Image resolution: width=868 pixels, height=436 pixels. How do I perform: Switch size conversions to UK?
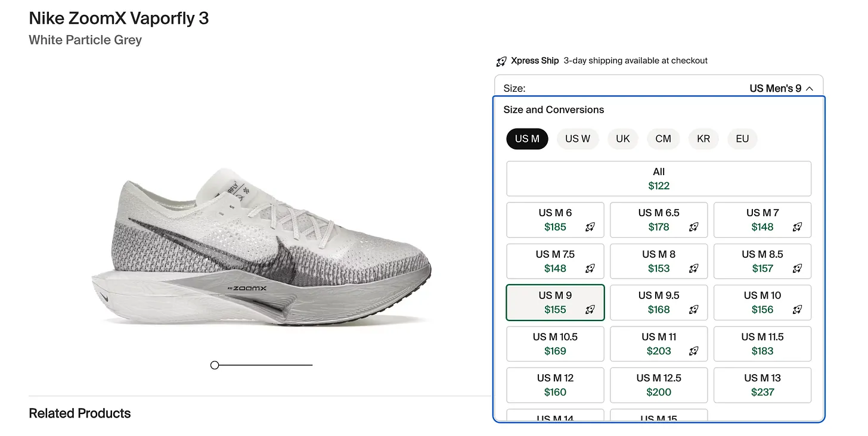(x=622, y=139)
